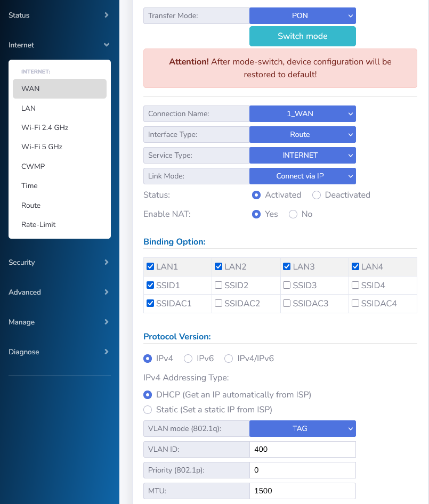The image size is (429, 504).
Task: Expand the Security sidebar section
Action: (59, 262)
